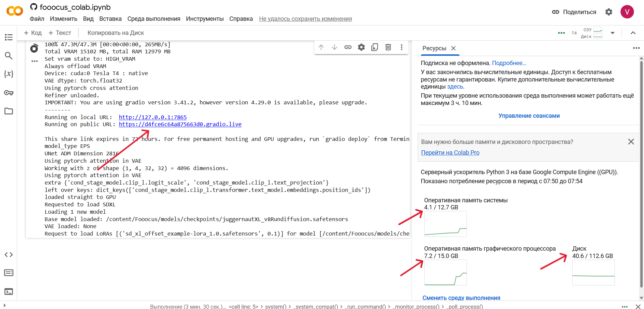Stop the running cell execution
This screenshot has height=309, width=644.
coord(34,49)
